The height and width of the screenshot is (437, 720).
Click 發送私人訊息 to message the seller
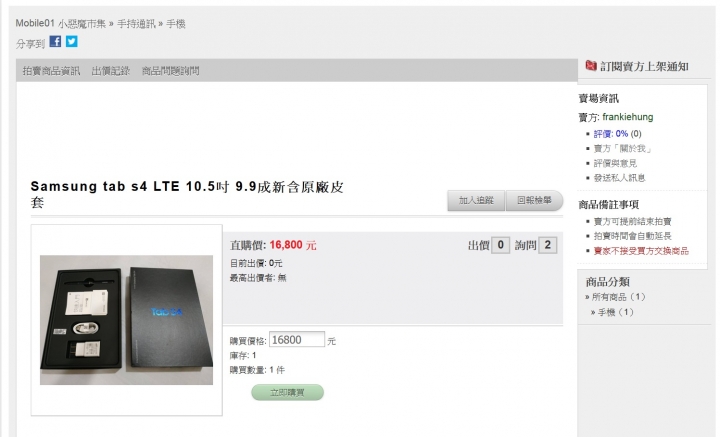pos(619,178)
